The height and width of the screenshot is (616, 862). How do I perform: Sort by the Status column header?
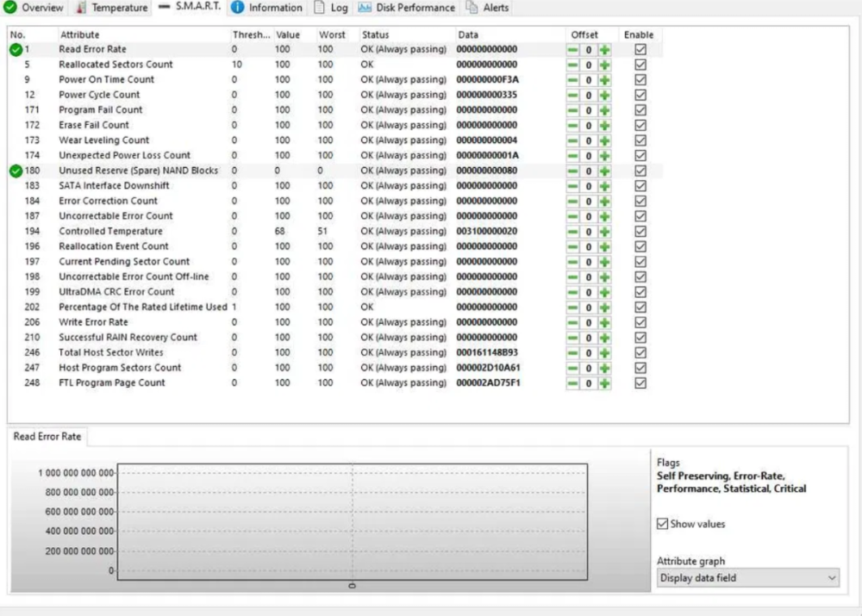coord(375,35)
